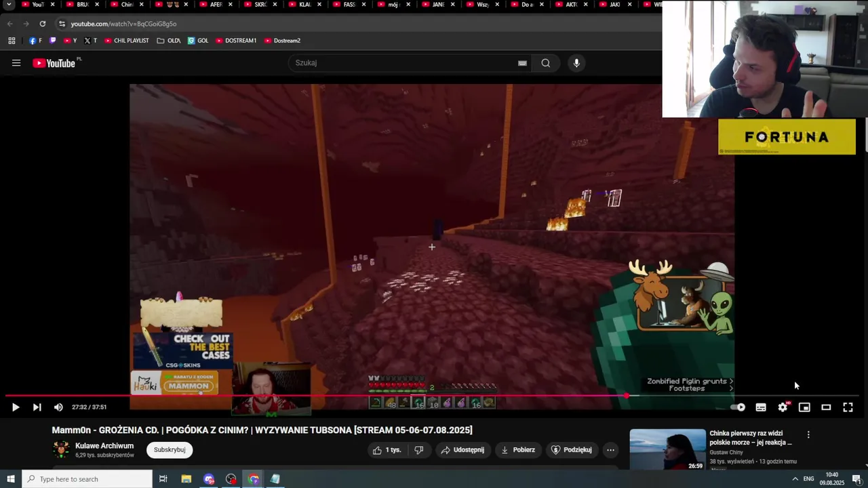The image size is (868, 488).
Task: Enter full screen mode
Action: tap(848, 407)
